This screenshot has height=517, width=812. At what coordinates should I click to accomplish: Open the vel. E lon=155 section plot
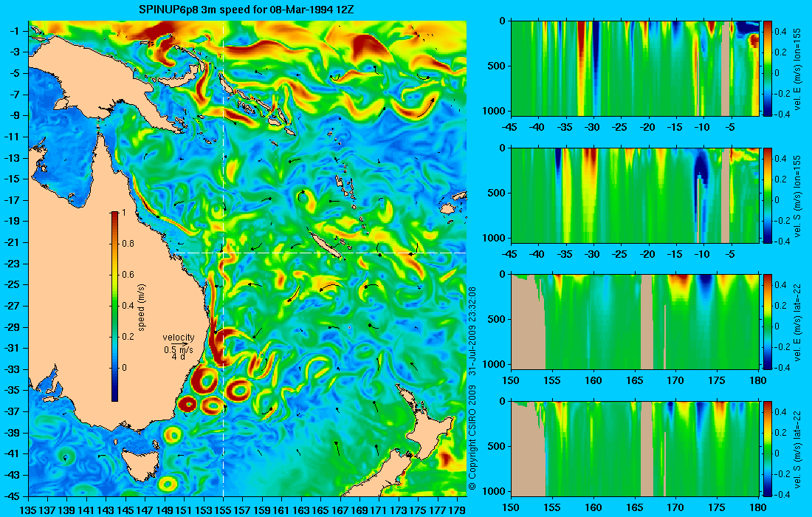[634, 68]
